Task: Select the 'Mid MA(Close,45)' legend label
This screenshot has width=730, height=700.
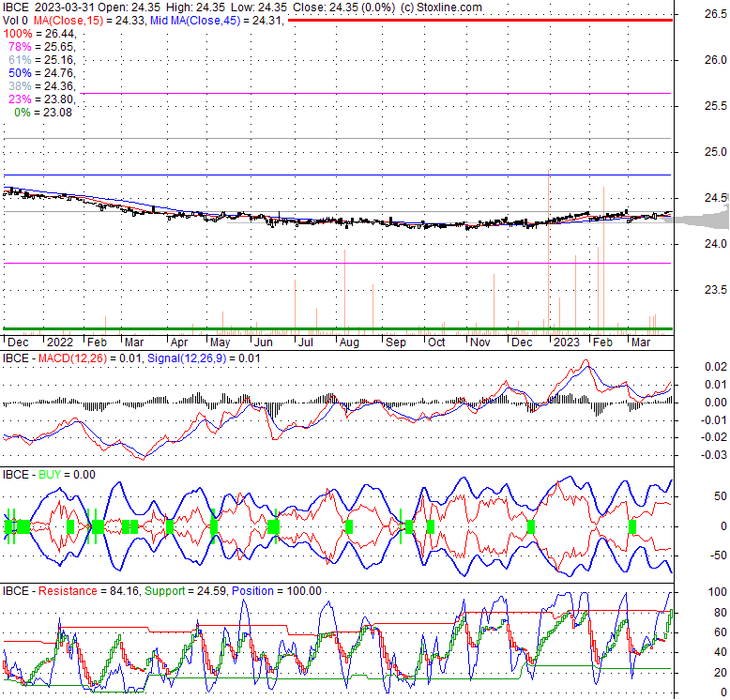Action: [195, 21]
